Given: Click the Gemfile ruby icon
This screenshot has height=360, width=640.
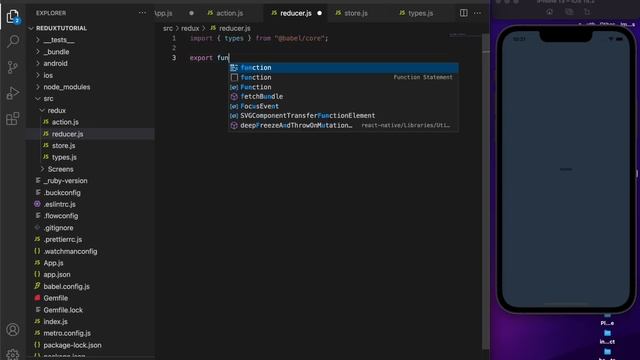Looking at the screenshot, I should pos(38,298).
